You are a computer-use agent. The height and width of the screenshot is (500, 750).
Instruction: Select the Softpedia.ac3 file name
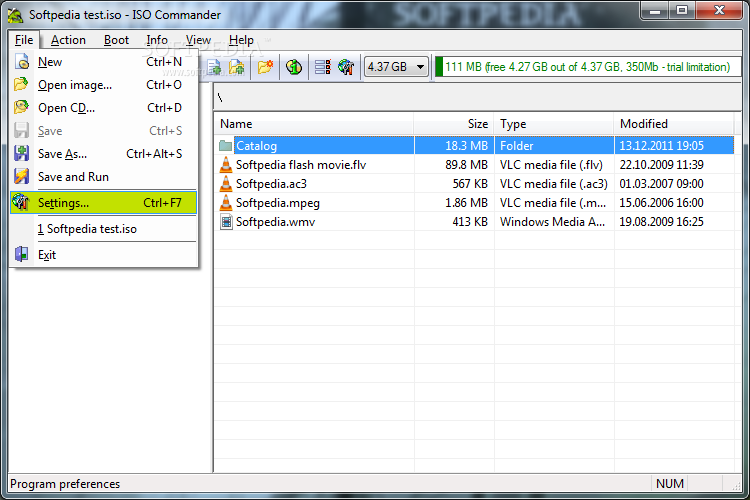coord(271,184)
